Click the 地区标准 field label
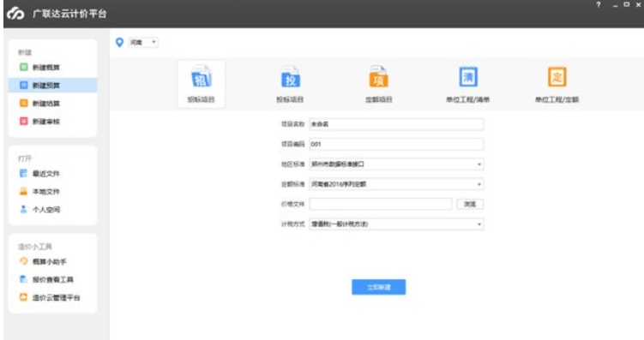The image size is (644, 340). (x=292, y=164)
